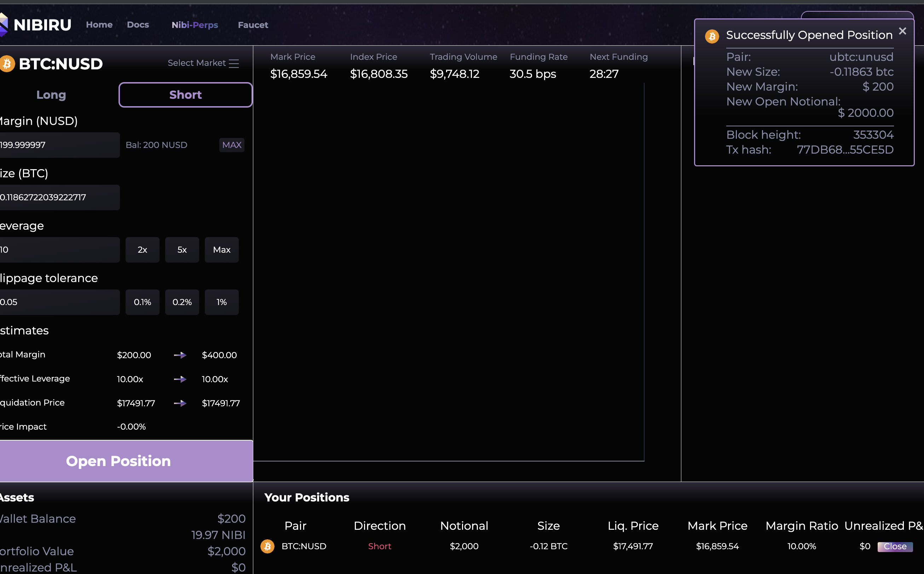The image size is (924, 574).
Task: Go to the Faucet page
Action: [253, 25]
